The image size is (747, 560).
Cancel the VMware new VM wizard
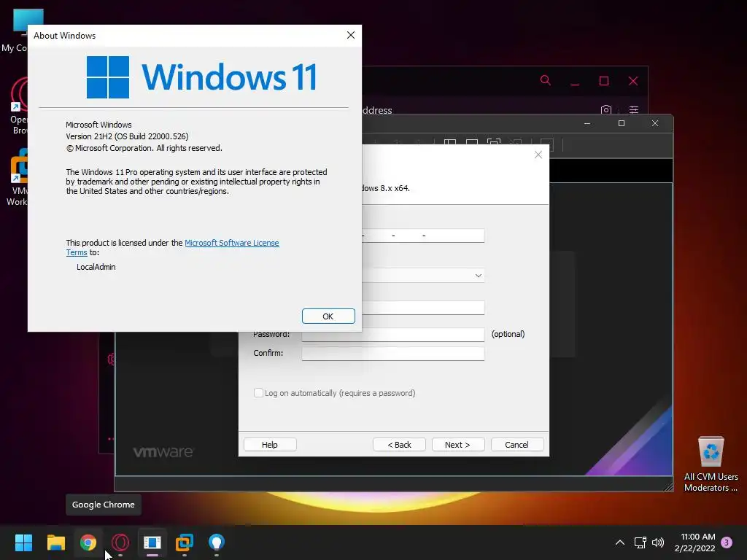[x=517, y=444]
